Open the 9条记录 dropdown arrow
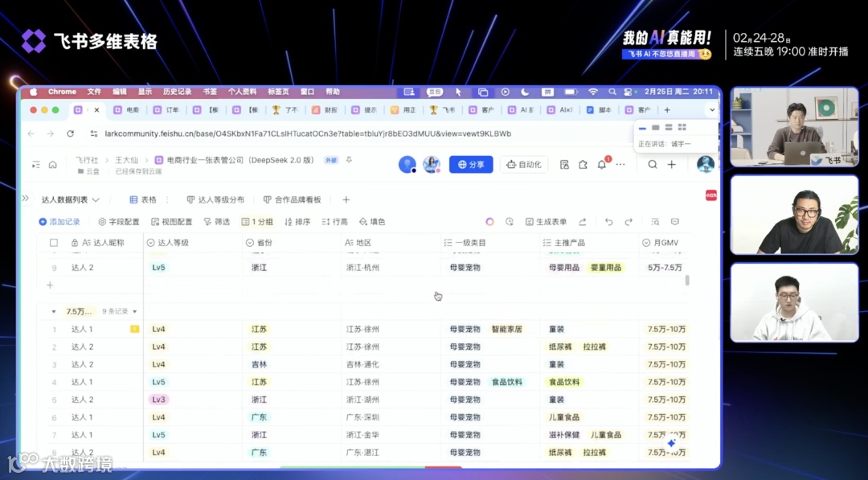Screen dimensions: 868x480 [134, 312]
